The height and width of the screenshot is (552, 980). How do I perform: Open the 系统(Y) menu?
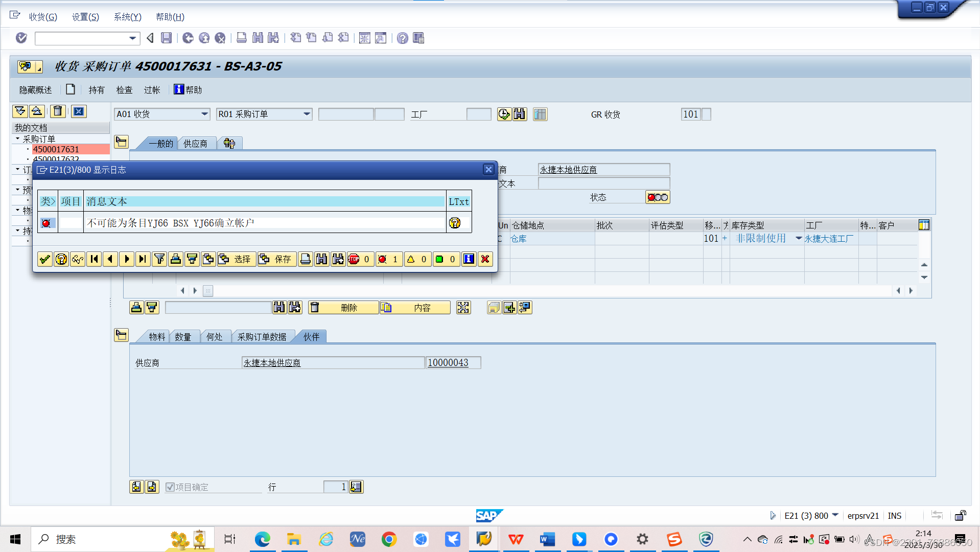[127, 17]
